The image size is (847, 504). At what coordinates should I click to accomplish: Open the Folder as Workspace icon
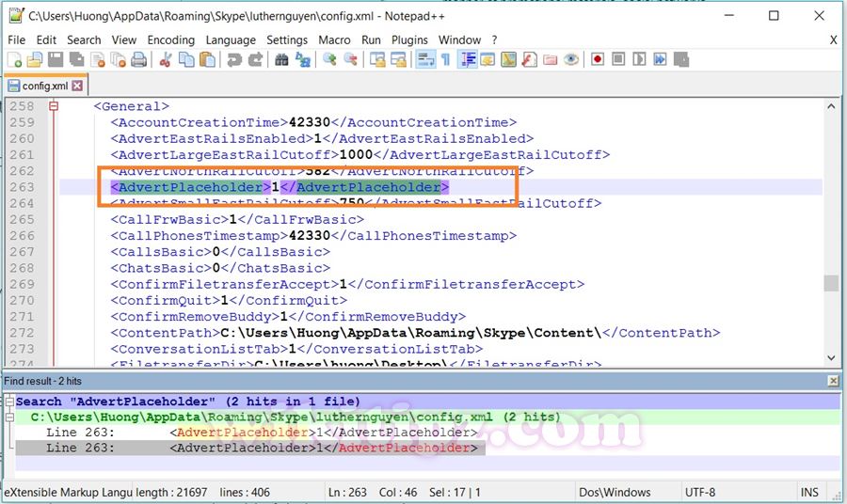550,59
